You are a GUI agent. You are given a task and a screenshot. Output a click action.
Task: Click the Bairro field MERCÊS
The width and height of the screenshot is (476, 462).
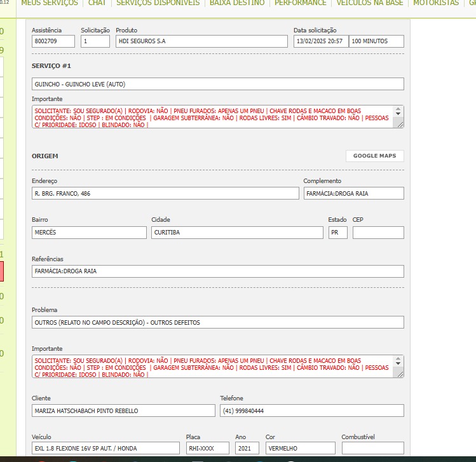(x=89, y=233)
